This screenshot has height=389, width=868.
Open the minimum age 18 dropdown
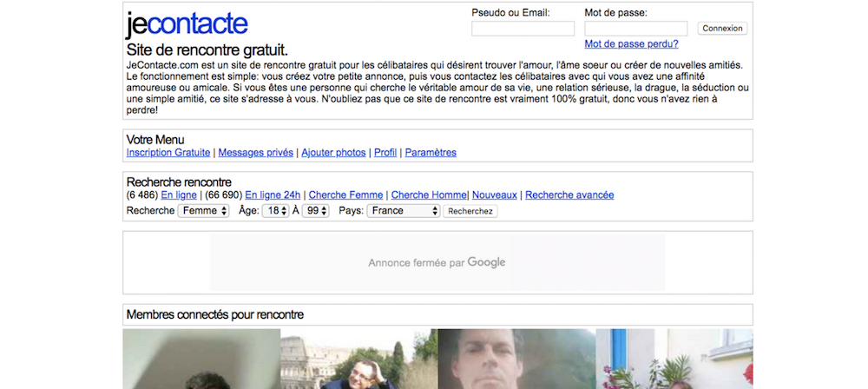tap(275, 211)
